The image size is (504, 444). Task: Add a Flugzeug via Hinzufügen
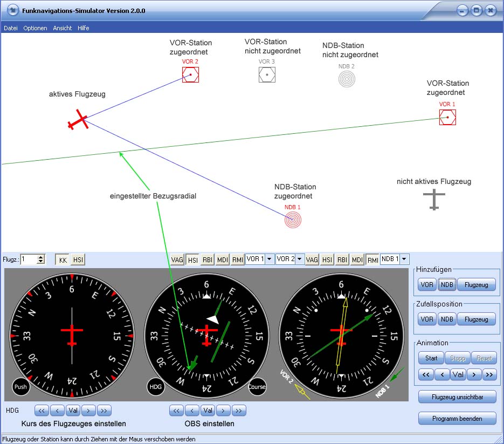coord(477,285)
